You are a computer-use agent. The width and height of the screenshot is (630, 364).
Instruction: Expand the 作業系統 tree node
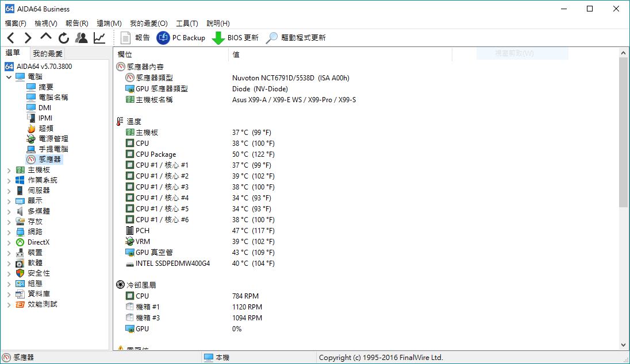(9, 181)
